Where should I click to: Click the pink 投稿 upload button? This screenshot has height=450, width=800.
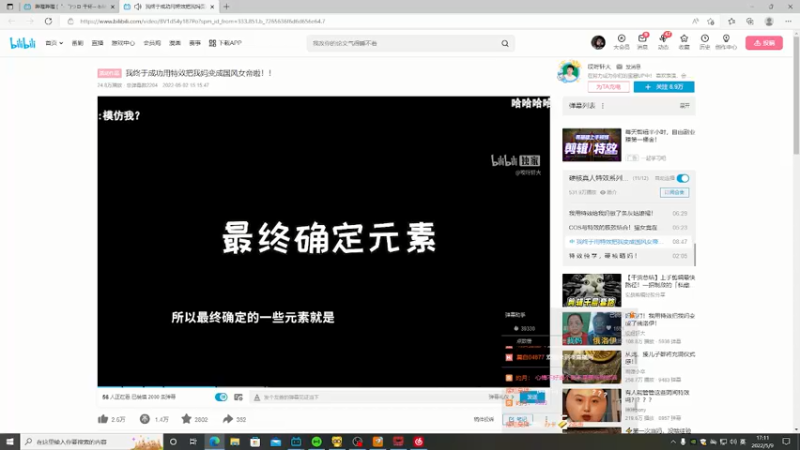tap(764, 43)
